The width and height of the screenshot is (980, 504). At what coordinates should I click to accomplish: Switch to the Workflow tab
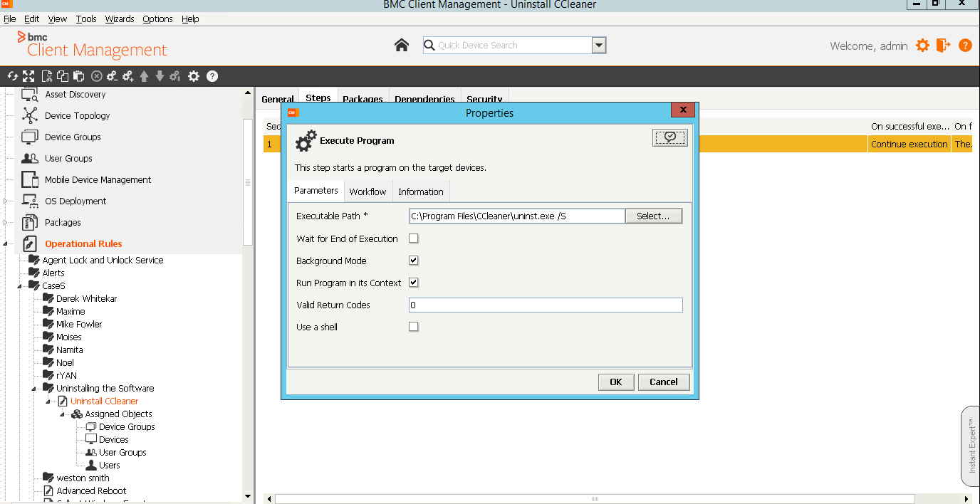pyautogui.click(x=367, y=191)
